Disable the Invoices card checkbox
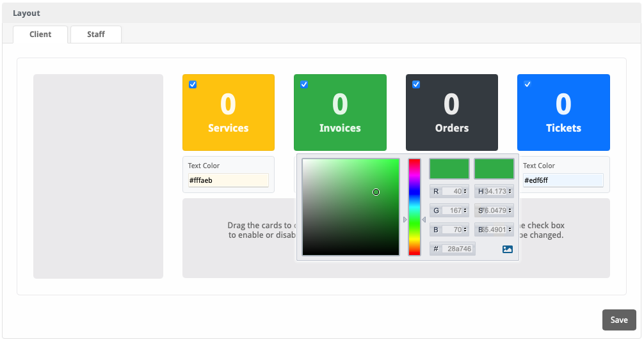644x342 pixels. point(304,84)
